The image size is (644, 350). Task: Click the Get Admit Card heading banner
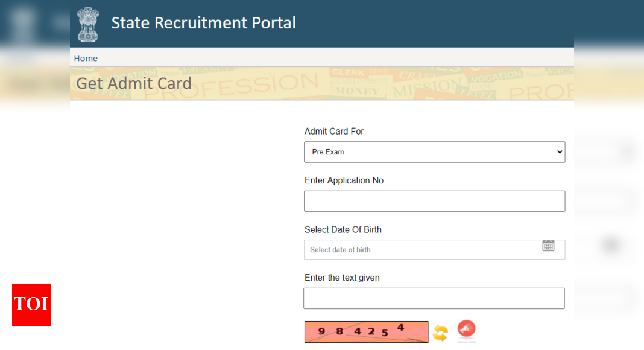(x=322, y=83)
